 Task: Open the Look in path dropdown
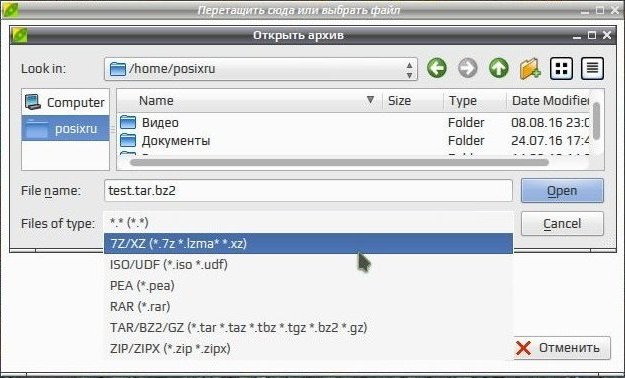(261, 69)
